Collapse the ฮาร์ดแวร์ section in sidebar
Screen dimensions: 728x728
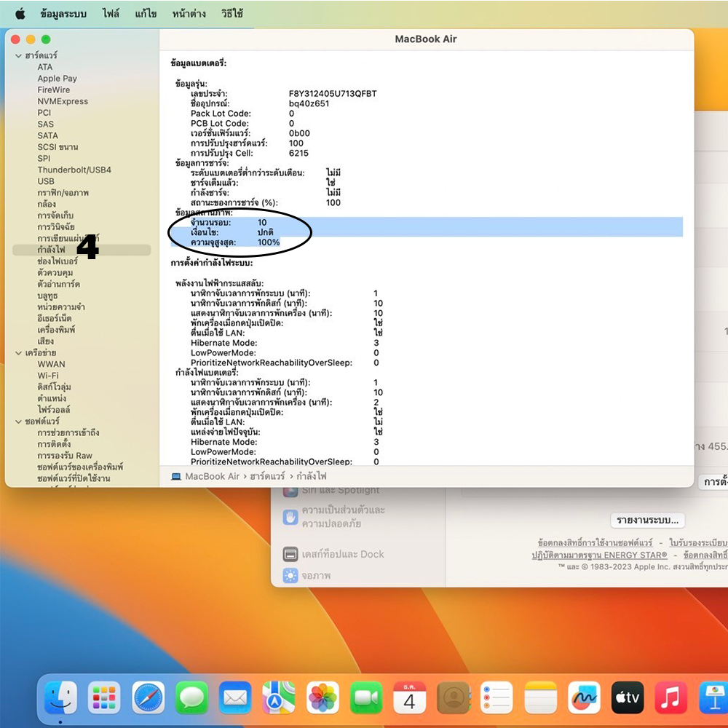click(x=18, y=56)
